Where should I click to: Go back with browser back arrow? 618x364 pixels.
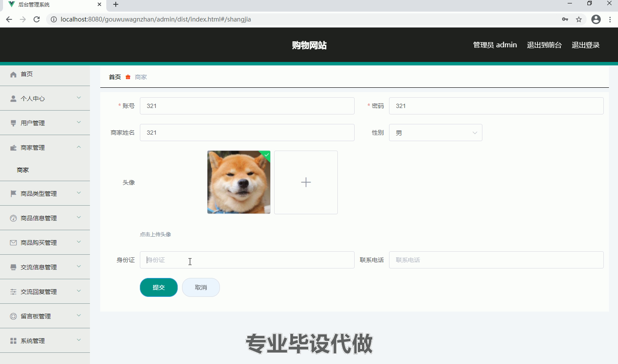pos(9,19)
